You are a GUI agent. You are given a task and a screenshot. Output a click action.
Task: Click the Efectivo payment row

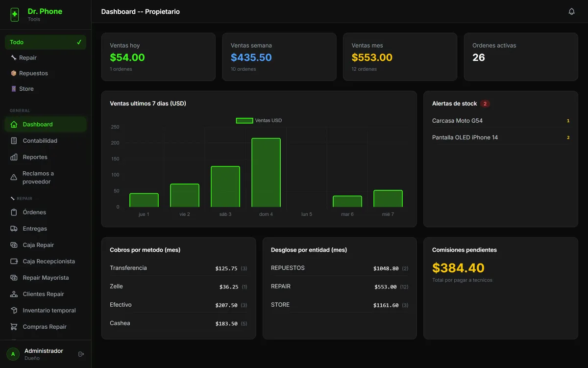[x=178, y=305]
